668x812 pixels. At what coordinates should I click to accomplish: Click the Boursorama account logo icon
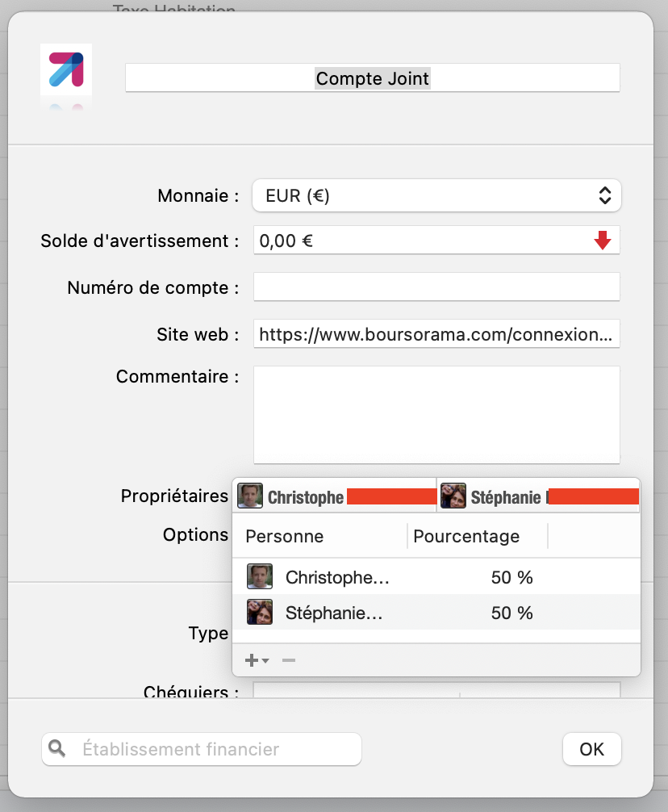coord(66,69)
